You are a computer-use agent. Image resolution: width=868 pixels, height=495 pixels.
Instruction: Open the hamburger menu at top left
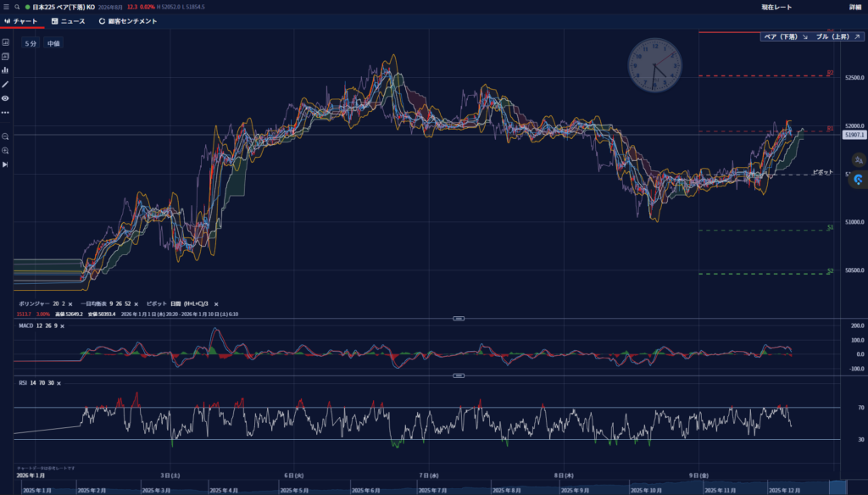click(6, 7)
